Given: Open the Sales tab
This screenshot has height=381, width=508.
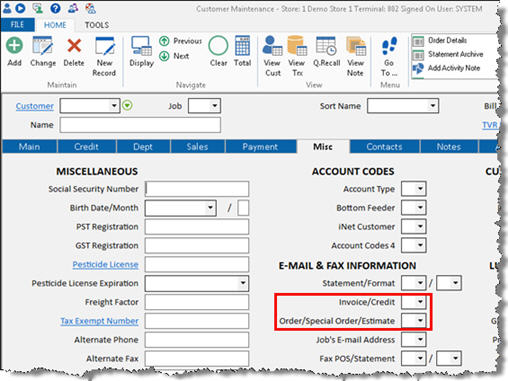Looking at the screenshot, I should click(197, 147).
